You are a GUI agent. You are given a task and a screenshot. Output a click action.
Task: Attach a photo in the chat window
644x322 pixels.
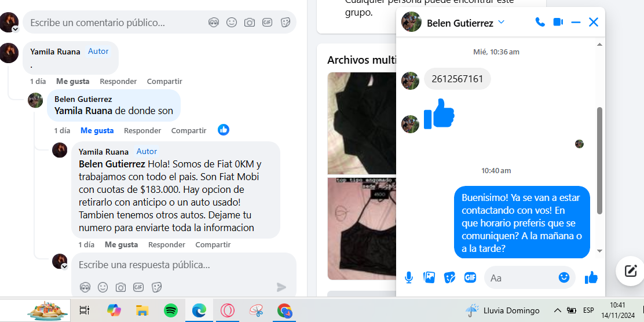[429, 277]
